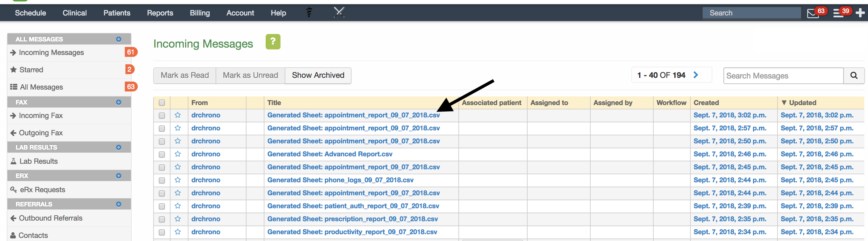Check the 3:02 p.m. appointment_report row checkbox

pos(162,116)
